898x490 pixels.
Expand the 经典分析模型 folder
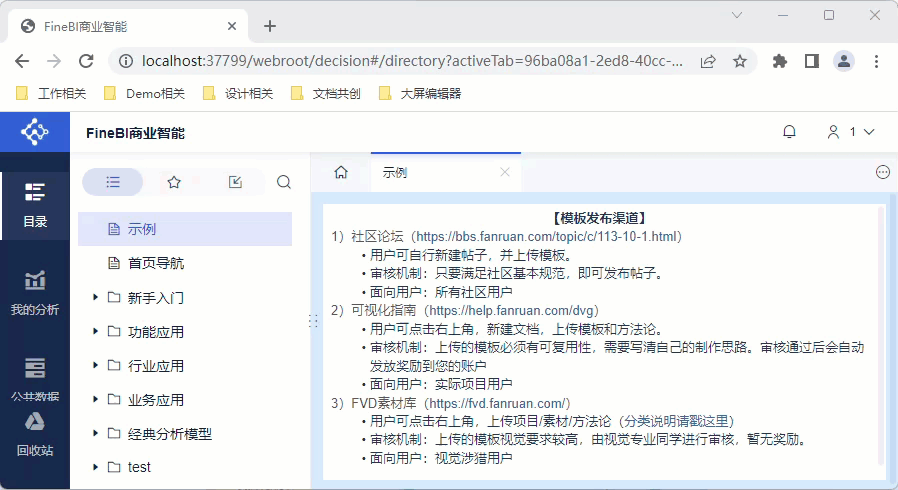(x=96, y=433)
